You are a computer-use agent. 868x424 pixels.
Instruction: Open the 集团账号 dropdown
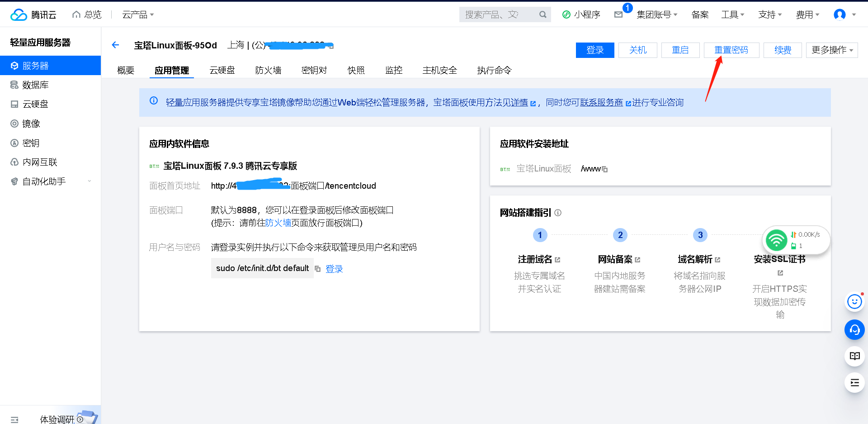pos(657,14)
